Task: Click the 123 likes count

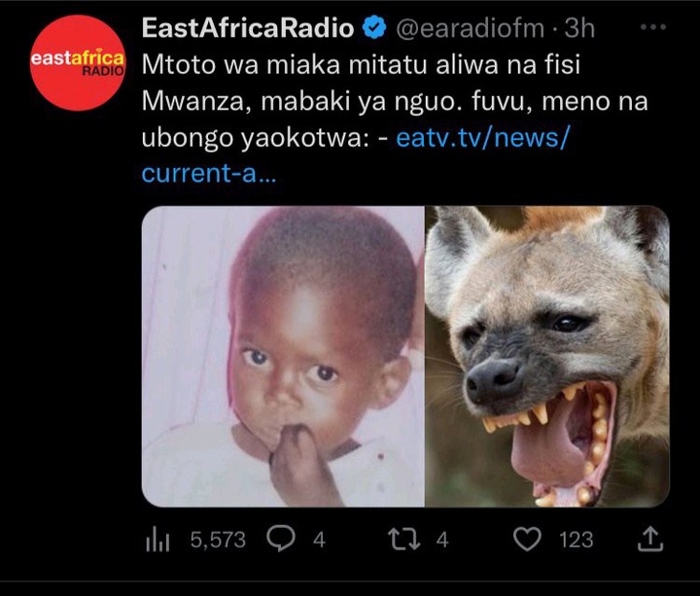Action: pos(577,540)
